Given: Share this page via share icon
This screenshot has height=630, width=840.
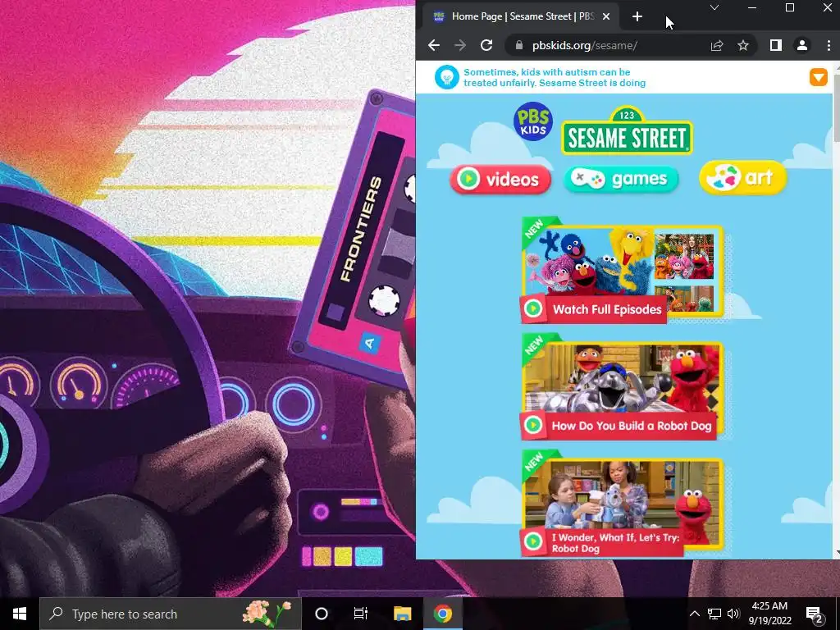Looking at the screenshot, I should (717, 46).
